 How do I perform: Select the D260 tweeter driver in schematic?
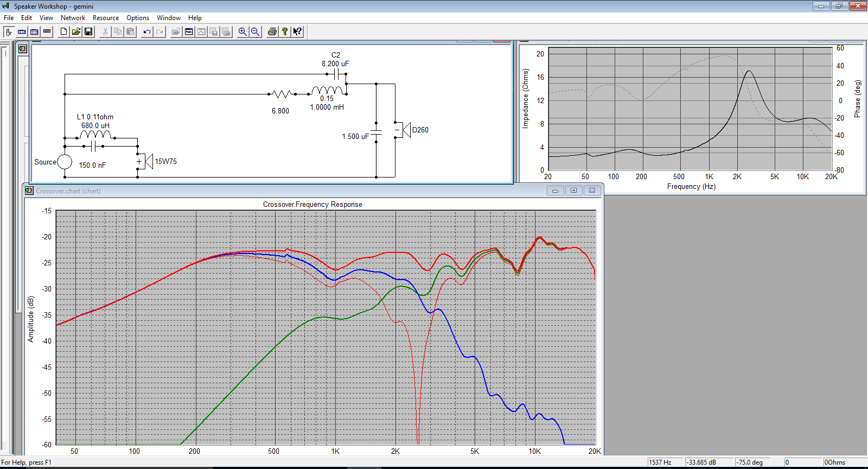pyautogui.click(x=404, y=130)
